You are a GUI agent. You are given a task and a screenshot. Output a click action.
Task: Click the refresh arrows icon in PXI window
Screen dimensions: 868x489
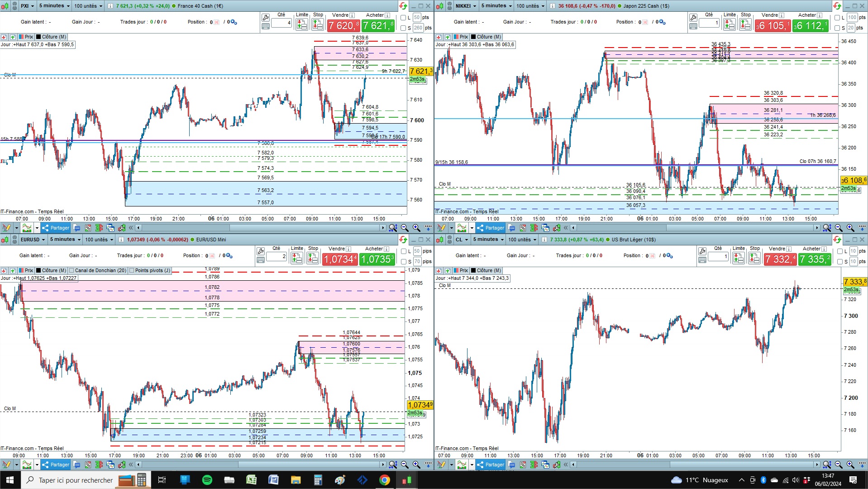(403, 6)
